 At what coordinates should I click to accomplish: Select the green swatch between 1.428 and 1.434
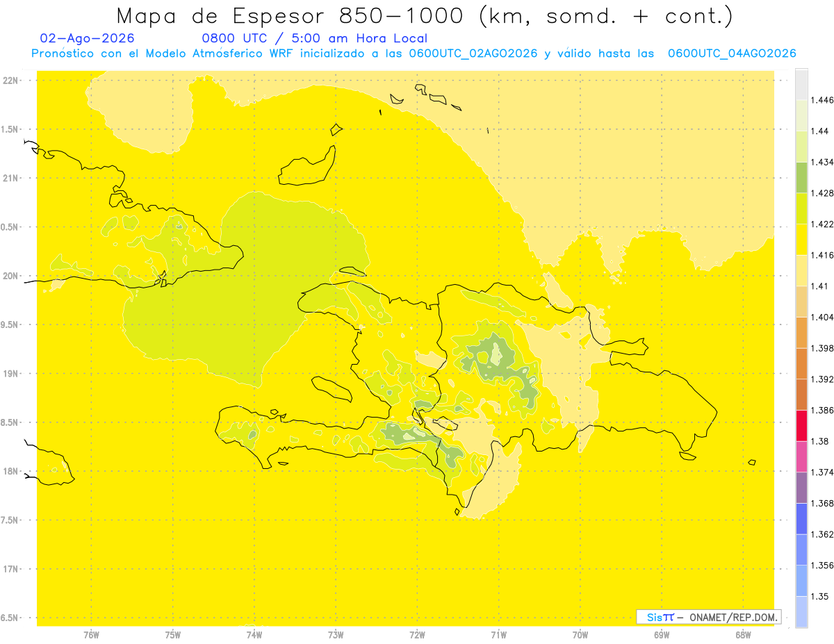coord(801,177)
